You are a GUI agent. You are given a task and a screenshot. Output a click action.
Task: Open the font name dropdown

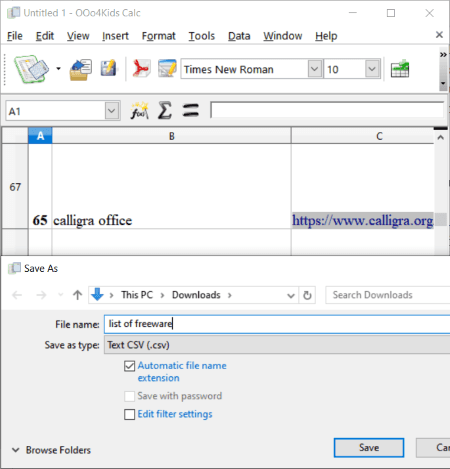[315, 69]
